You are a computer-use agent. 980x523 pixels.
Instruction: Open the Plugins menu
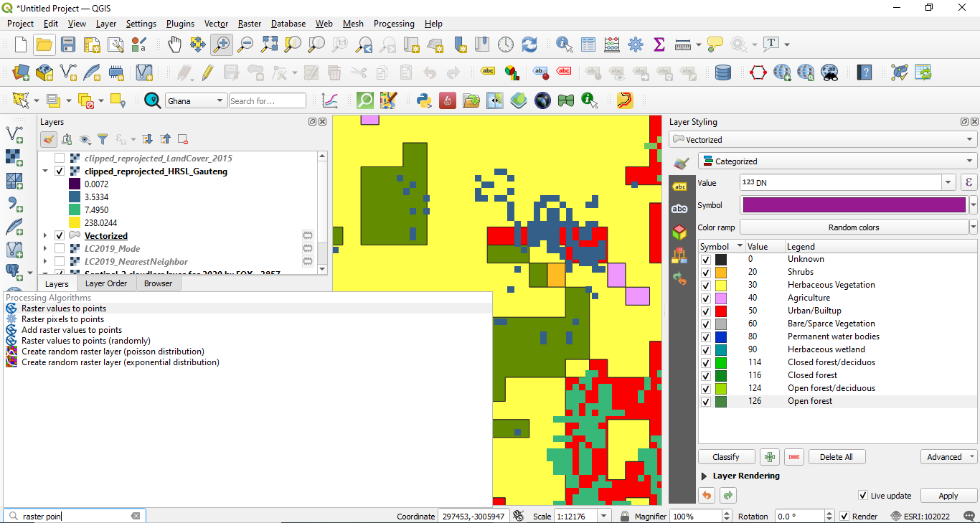pos(180,24)
